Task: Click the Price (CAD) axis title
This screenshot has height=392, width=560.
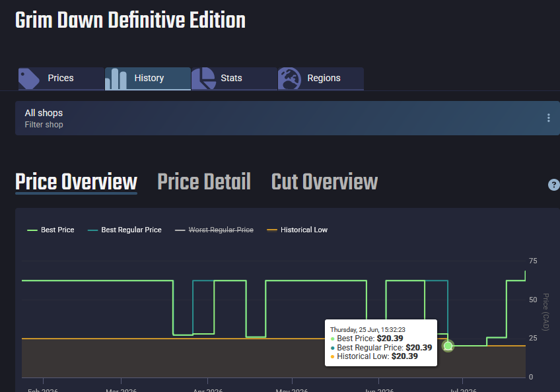Action: point(545,312)
